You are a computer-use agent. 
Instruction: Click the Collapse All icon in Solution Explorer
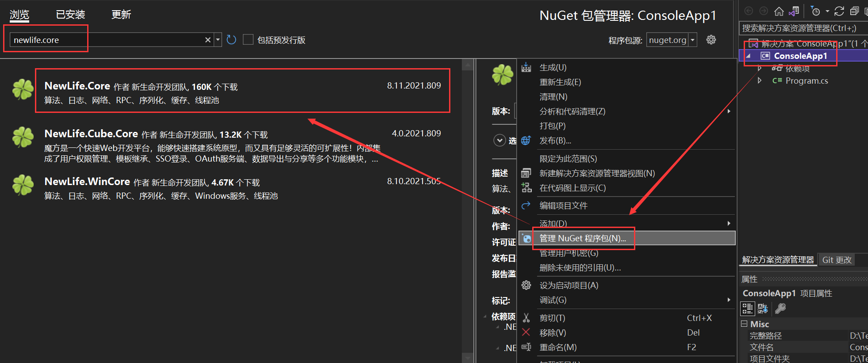click(855, 11)
